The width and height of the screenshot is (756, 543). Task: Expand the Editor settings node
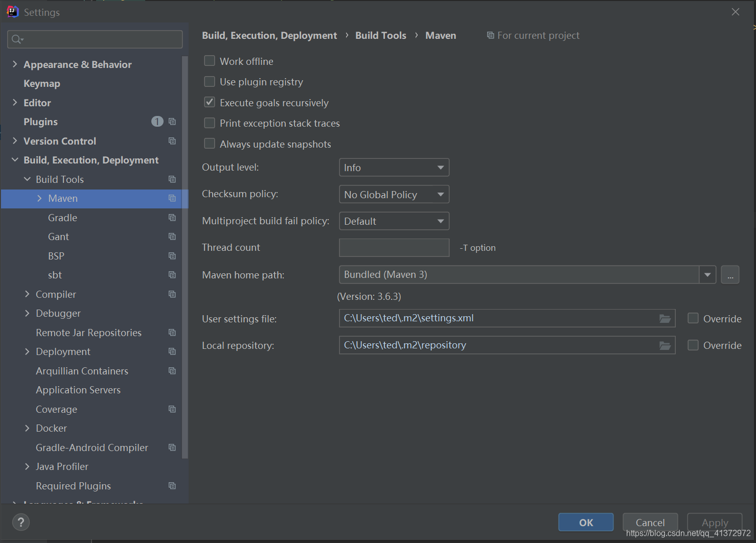15,102
